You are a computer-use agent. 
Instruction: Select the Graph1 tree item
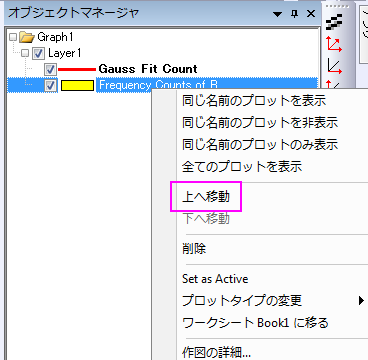click(x=55, y=37)
